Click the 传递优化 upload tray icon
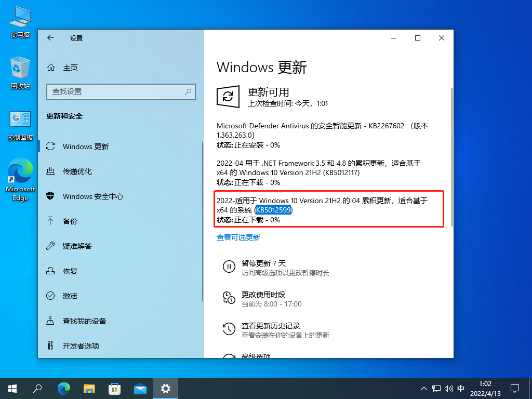The height and width of the screenshot is (399, 532). tap(50, 171)
